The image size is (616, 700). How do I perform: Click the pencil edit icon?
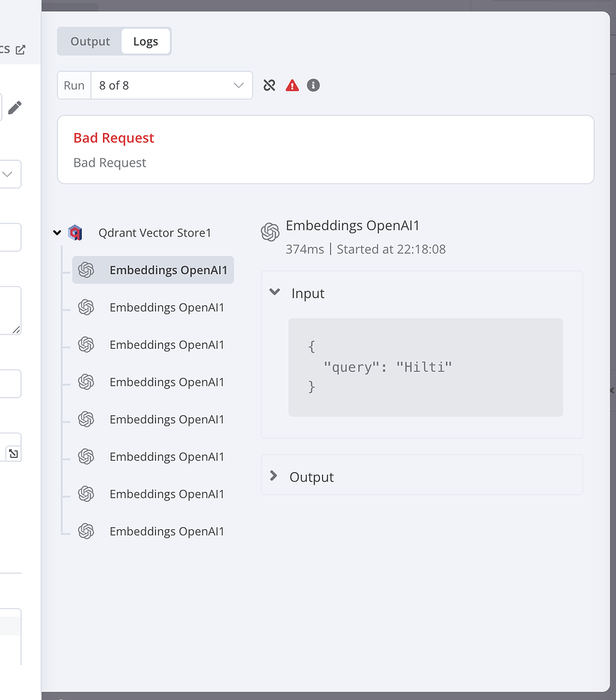15,107
